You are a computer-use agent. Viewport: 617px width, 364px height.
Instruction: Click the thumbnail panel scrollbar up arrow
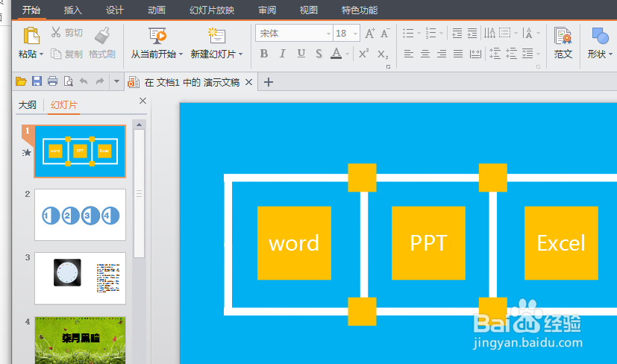tap(139, 125)
